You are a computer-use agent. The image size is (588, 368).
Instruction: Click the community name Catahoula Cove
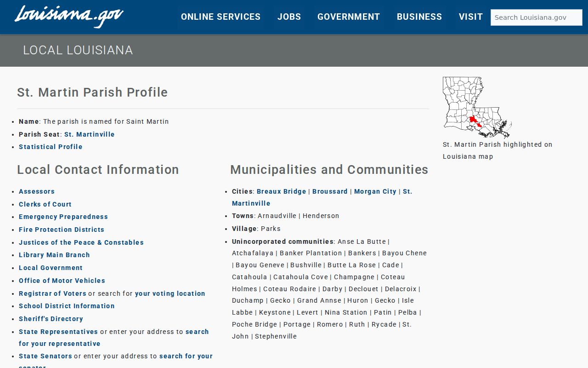[301, 277]
